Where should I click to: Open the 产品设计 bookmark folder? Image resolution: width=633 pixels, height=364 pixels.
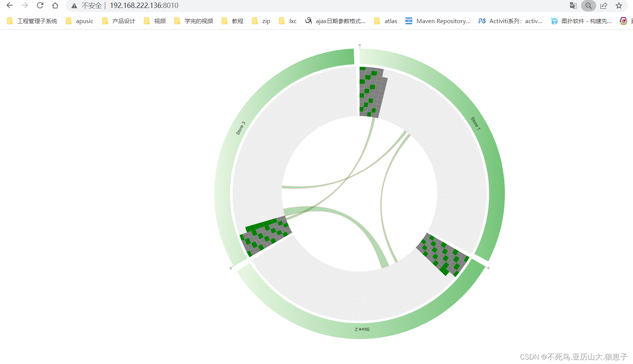click(x=119, y=21)
